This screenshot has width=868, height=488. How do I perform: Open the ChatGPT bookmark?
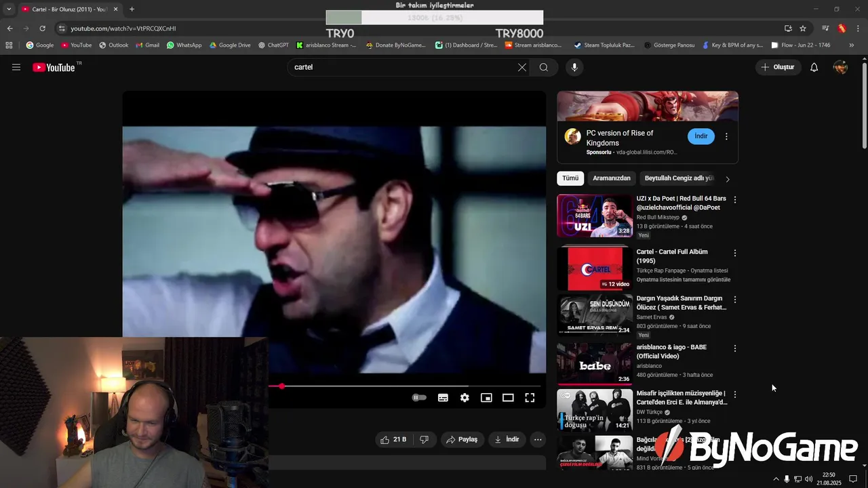pos(273,45)
